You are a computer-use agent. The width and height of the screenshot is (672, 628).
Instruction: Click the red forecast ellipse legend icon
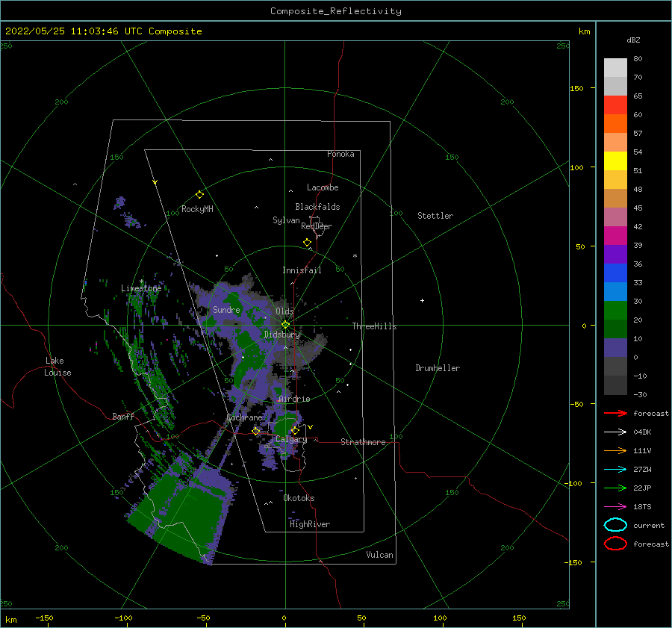tap(615, 544)
